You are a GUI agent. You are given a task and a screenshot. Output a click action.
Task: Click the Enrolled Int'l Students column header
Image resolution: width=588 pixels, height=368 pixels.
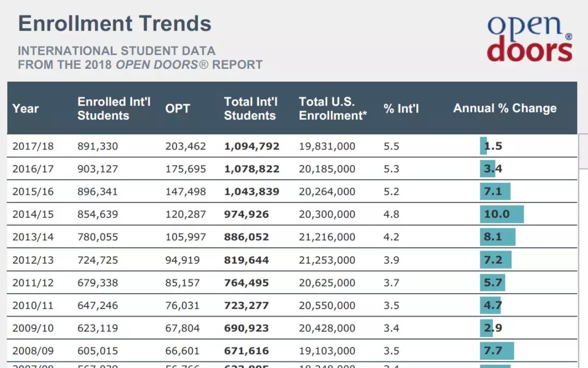(114, 109)
